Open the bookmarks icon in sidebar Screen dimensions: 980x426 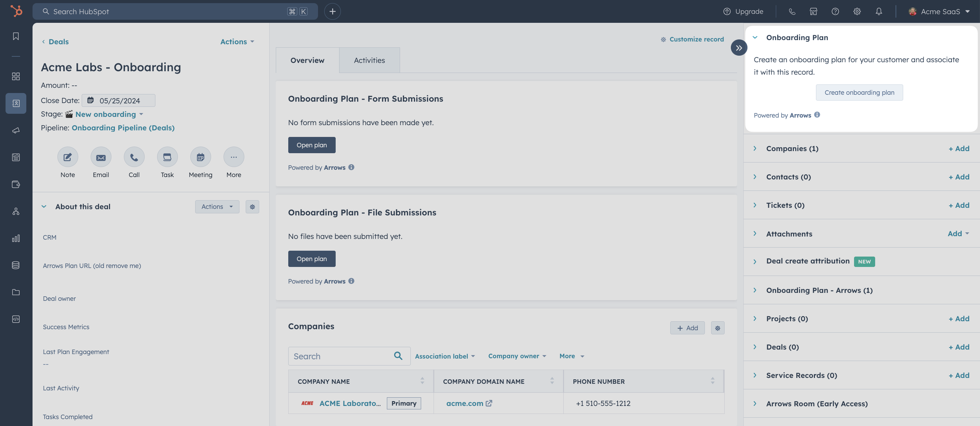tap(16, 36)
